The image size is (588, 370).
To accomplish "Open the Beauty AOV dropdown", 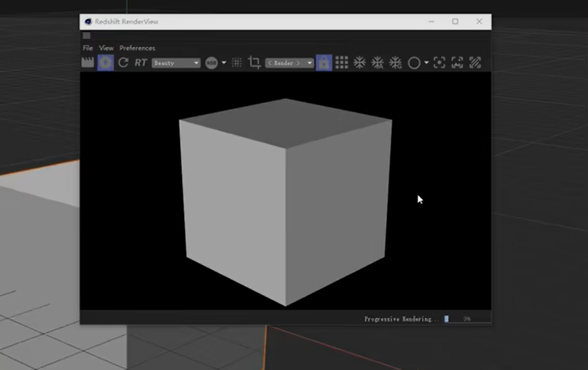I will (x=176, y=63).
